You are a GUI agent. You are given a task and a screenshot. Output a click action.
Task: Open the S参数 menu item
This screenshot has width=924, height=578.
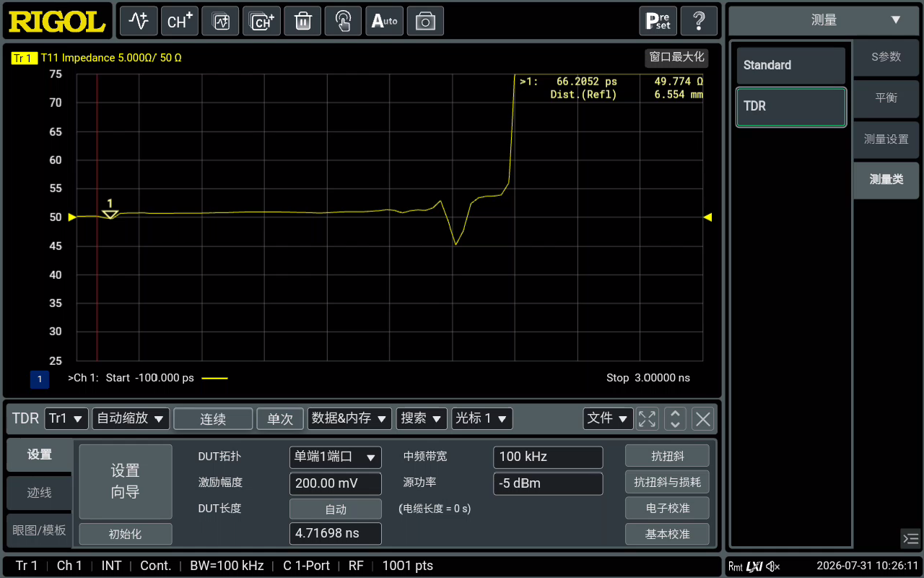tap(886, 57)
